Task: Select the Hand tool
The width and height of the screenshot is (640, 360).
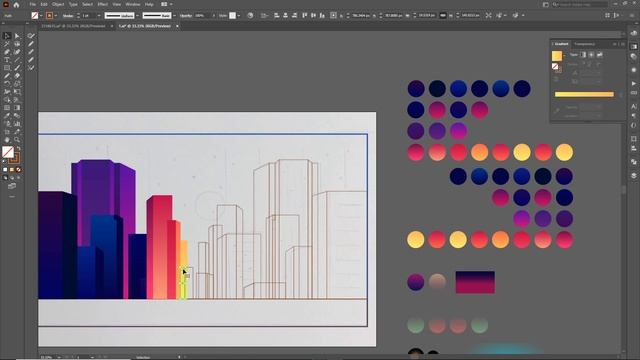Action: click(x=7, y=140)
